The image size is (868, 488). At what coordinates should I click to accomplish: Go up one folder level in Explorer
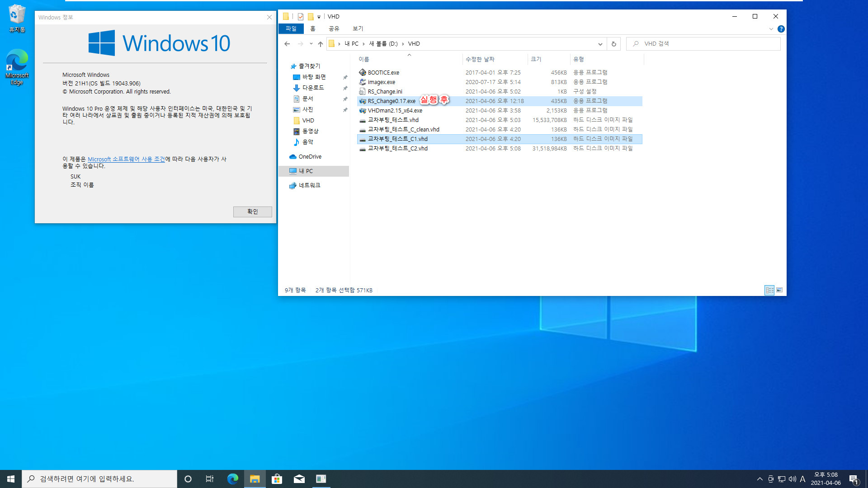(321, 44)
